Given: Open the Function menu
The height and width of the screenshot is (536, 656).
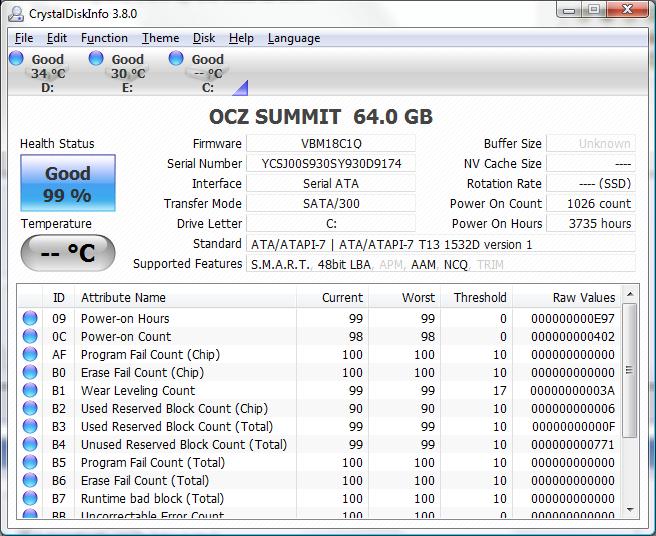Looking at the screenshot, I should pyautogui.click(x=104, y=38).
